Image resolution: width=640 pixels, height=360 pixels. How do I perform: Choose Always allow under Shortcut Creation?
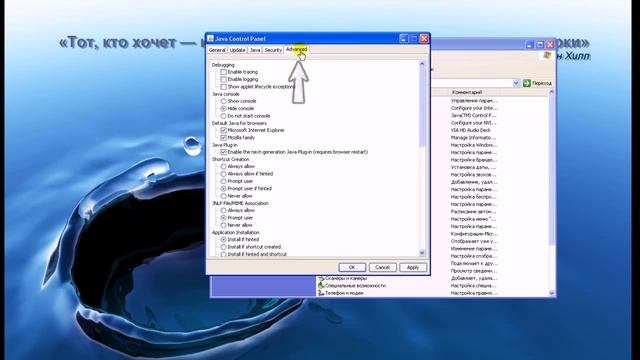(223, 167)
